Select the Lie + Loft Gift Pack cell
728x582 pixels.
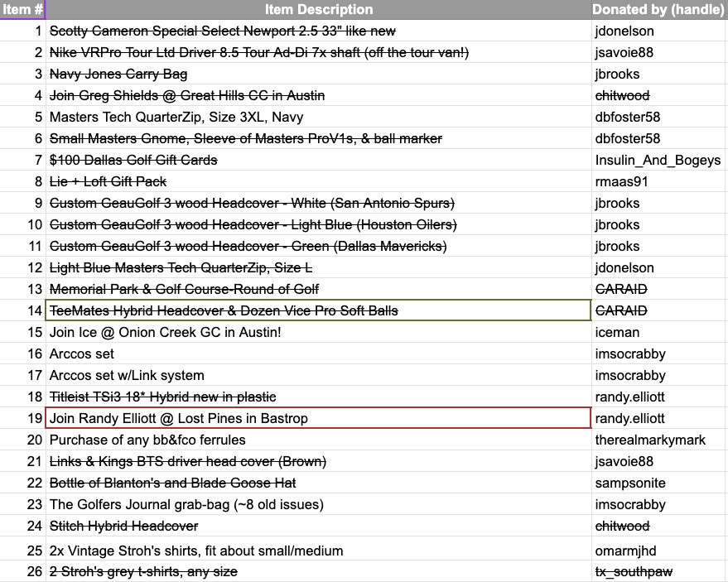(x=319, y=181)
